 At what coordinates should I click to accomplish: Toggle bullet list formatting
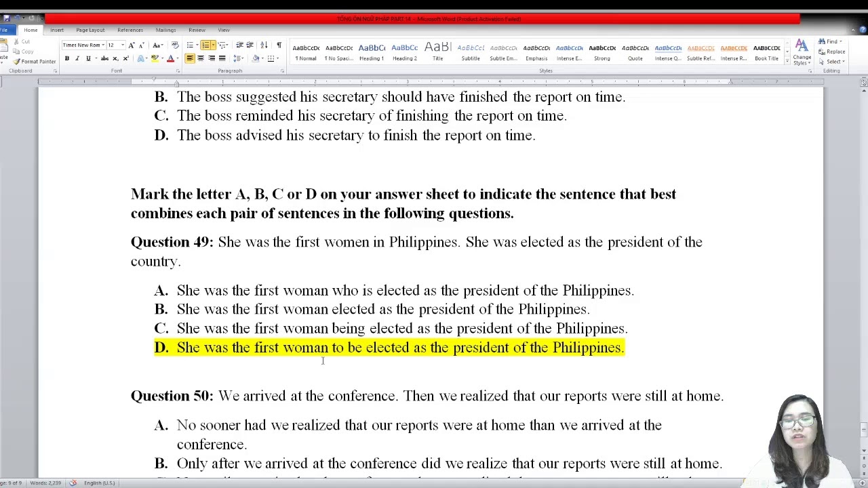pyautogui.click(x=190, y=45)
